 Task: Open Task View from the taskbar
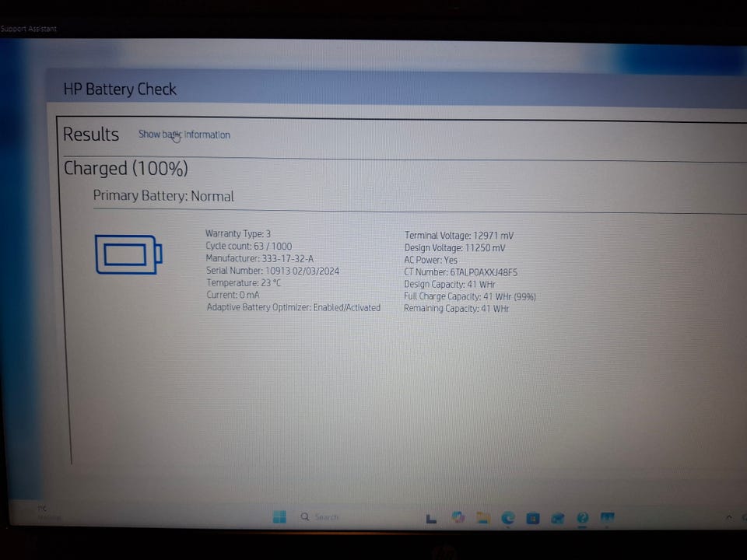coord(431,518)
